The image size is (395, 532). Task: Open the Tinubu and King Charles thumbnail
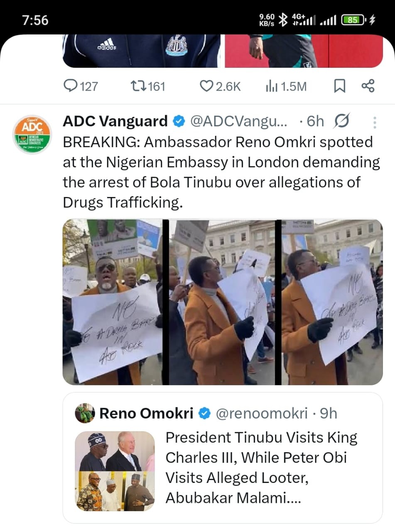coord(115,451)
